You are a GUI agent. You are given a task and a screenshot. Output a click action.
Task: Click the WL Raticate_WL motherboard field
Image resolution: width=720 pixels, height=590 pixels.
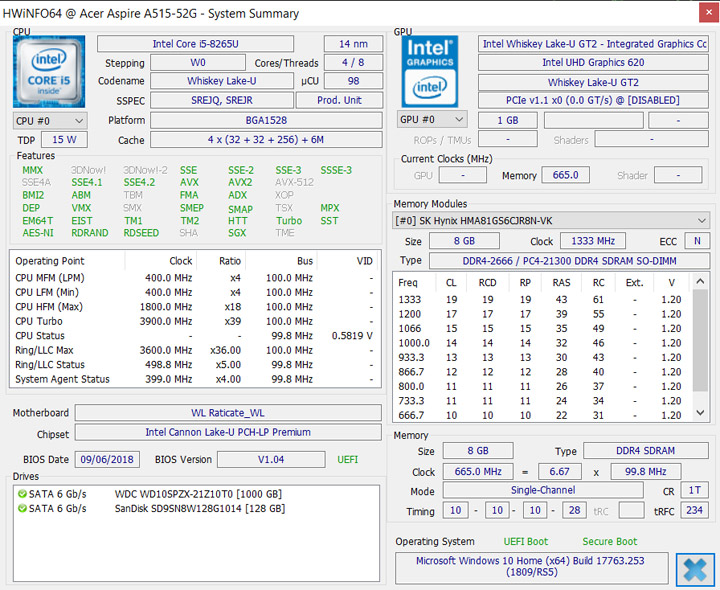(228, 413)
